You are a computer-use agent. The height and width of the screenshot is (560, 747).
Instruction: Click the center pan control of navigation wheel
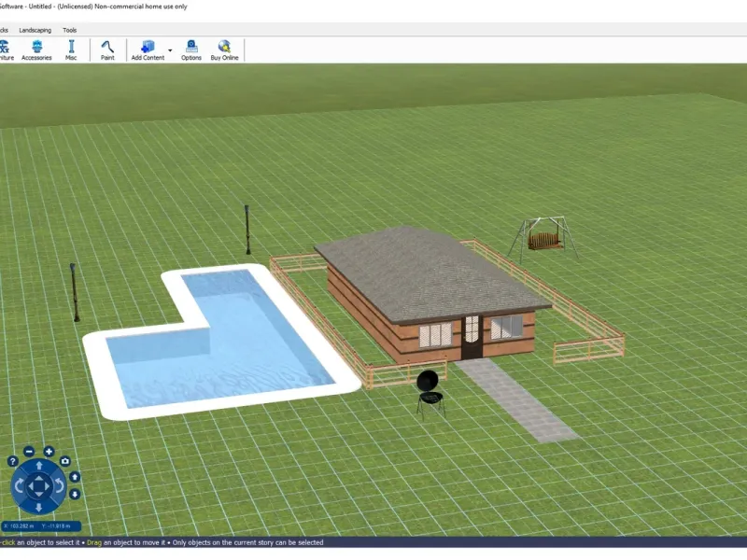38,486
